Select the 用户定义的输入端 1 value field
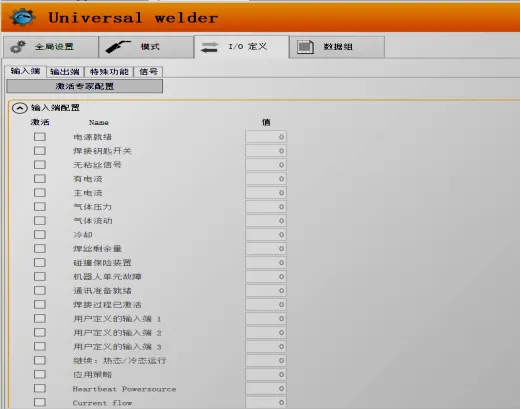This screenshot has height=409, width=521. click(266, 319)
